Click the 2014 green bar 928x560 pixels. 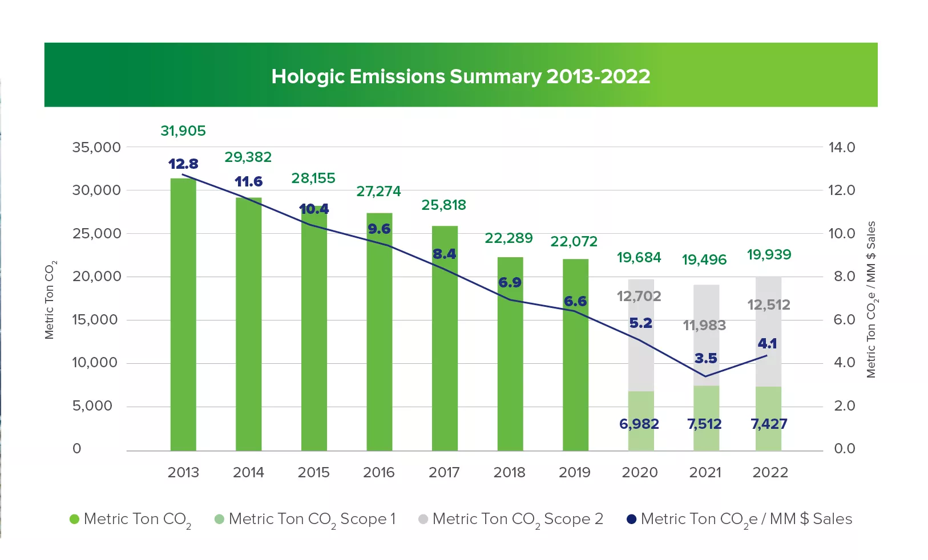(249, 324)
